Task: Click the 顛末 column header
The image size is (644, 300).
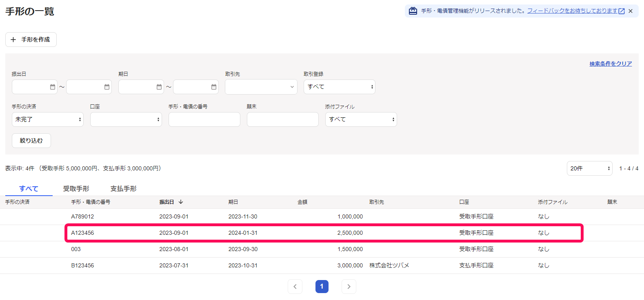Action: coord(612,202)
